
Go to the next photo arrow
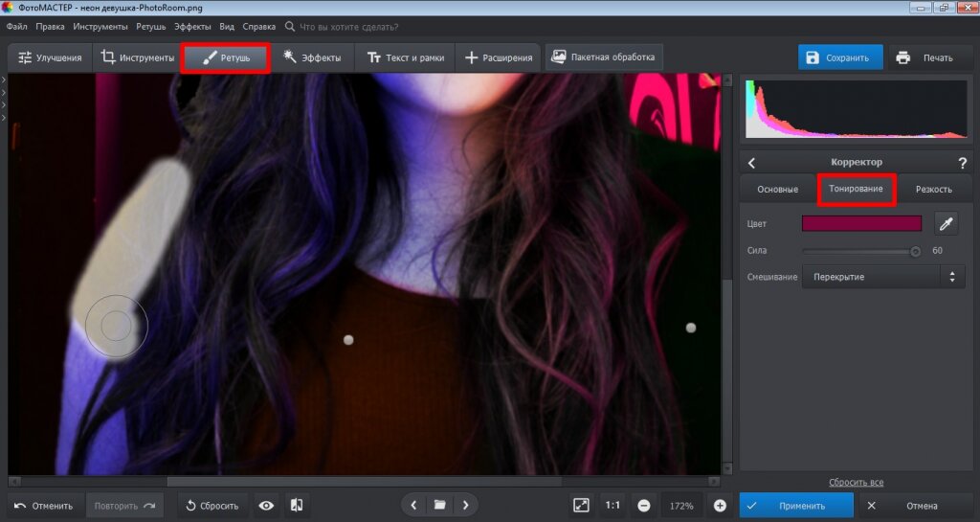(x=465, y=505)
